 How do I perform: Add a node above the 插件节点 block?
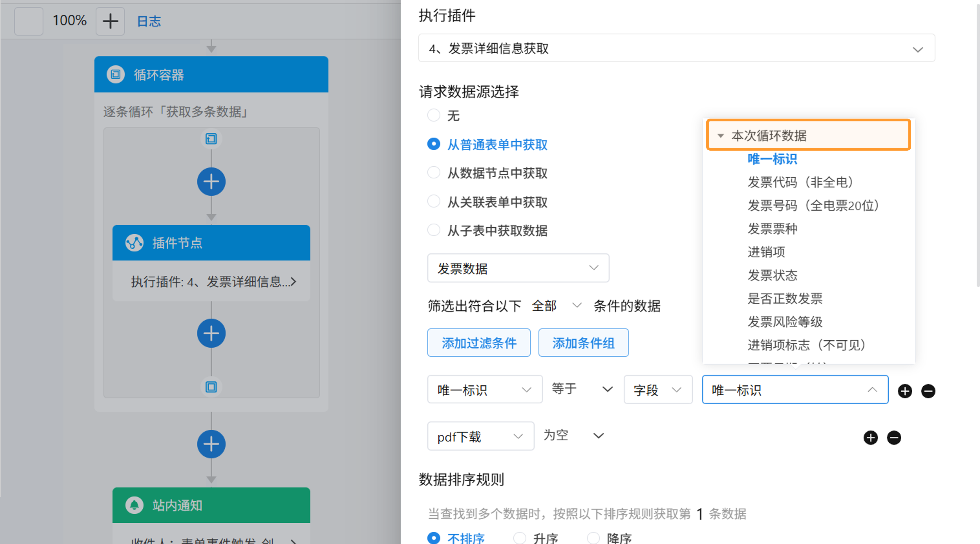pos(211,182)
